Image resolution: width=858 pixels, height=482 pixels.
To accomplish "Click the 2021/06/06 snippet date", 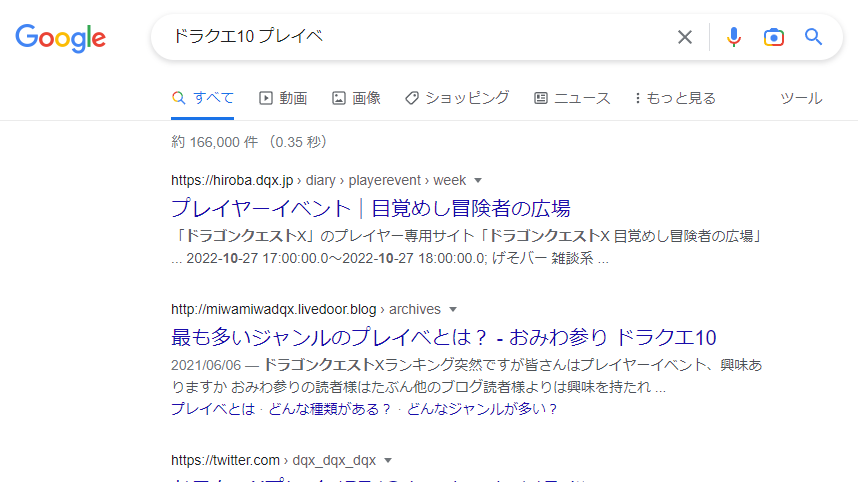I will (206, 365).
